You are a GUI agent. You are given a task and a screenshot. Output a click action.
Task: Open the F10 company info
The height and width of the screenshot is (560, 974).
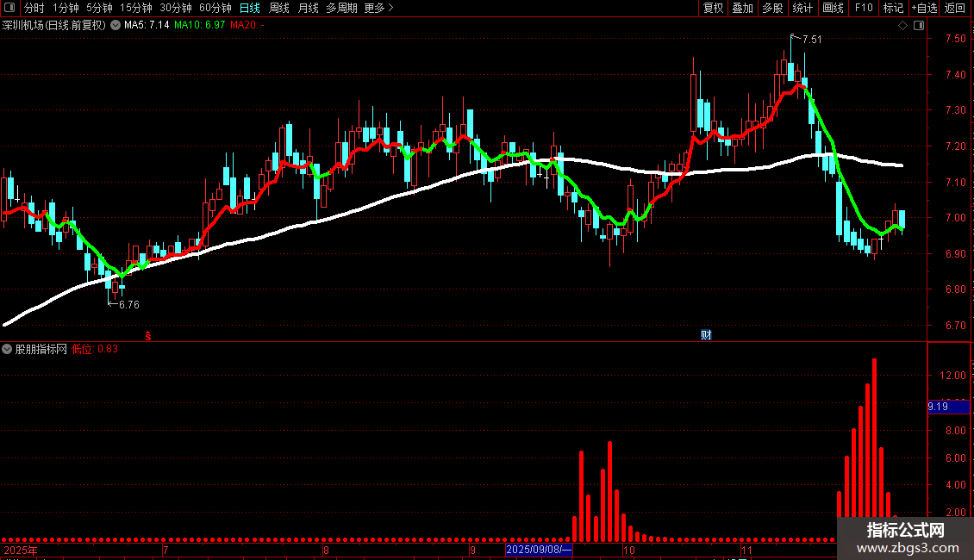click(x=864, y=8)
